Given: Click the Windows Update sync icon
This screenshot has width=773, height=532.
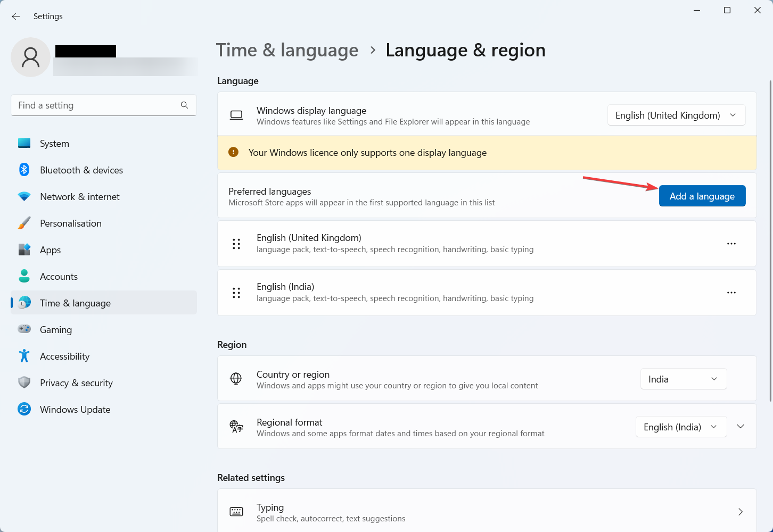Looking at the screenshot, I should click(24, 409).
